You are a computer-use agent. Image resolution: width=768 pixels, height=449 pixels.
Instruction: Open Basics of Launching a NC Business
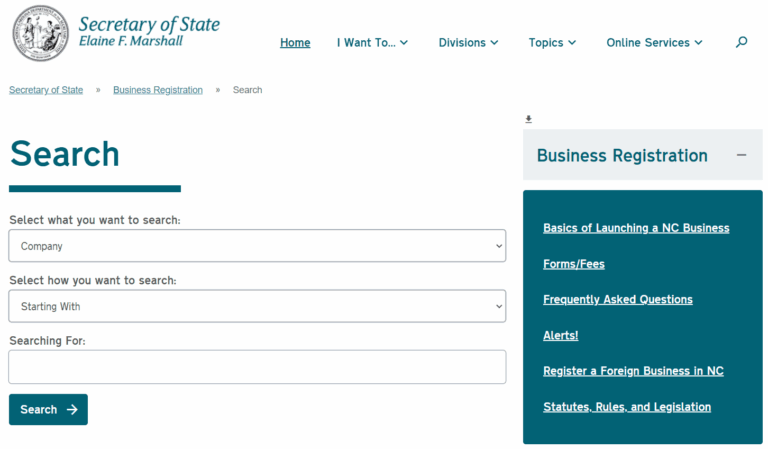click(636, 228)
